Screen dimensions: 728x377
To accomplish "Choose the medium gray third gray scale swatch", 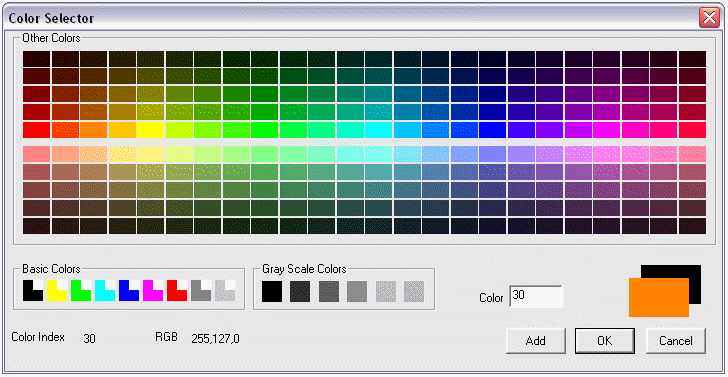I will 329,292.
